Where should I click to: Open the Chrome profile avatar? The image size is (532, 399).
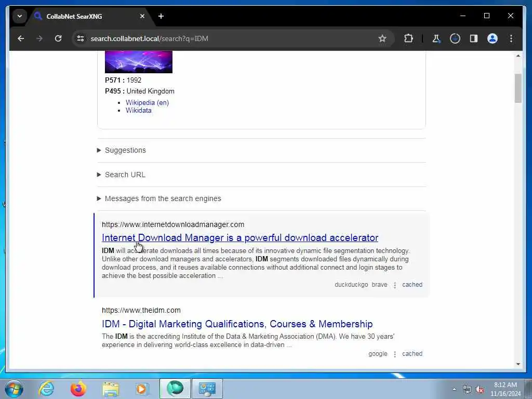point(493,38)
